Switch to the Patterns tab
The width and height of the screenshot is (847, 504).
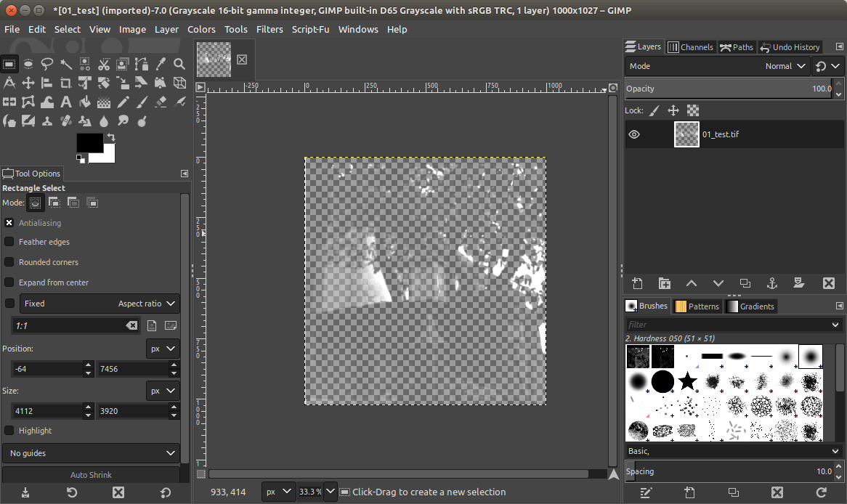point(697,306)
